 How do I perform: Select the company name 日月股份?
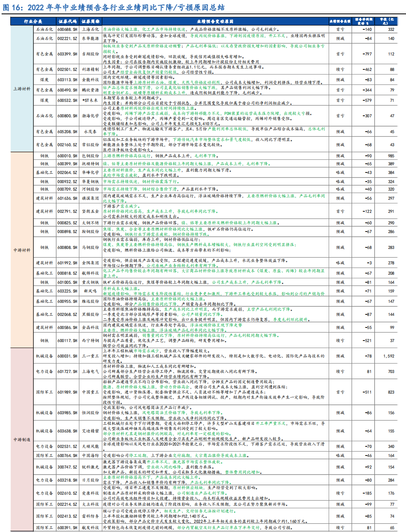click(x=90, y=480)
